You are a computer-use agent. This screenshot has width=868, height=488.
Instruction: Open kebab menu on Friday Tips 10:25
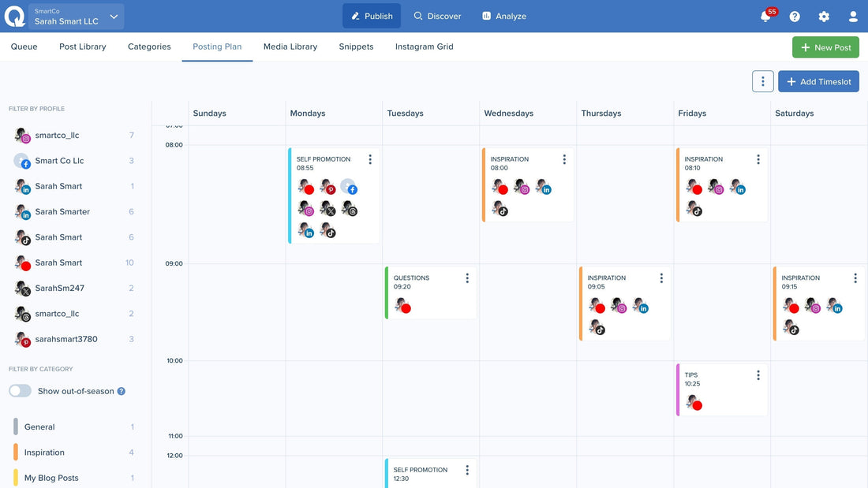tap(758, 375)
